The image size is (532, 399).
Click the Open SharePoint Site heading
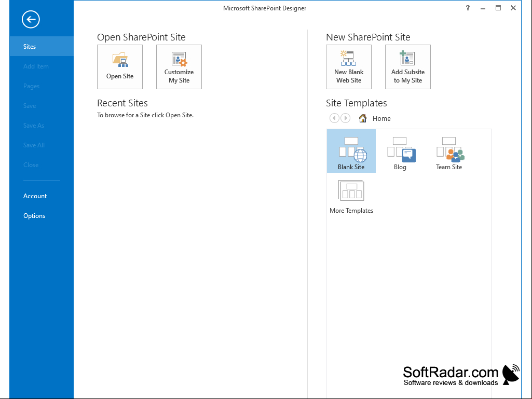[141, 37]
